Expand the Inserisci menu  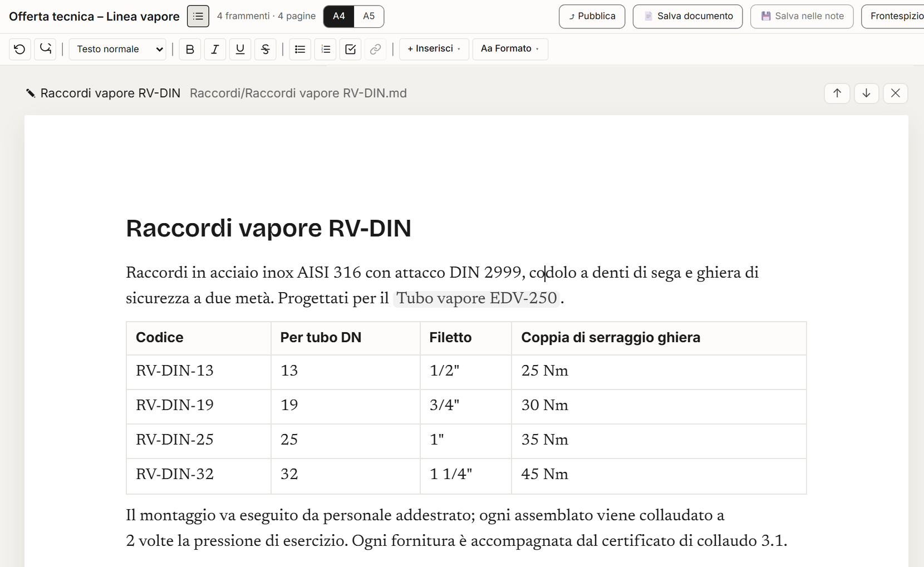pyautogui.click(x=434, y=49)
